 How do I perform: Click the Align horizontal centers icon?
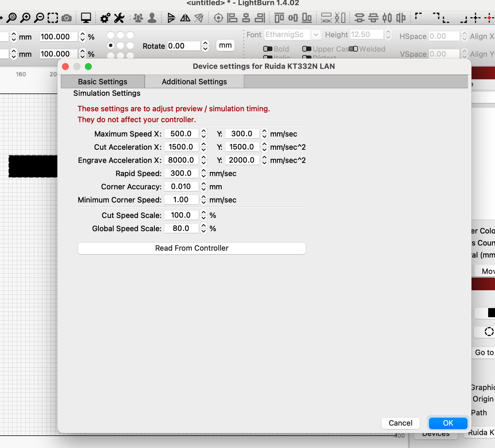(x=246, y=18)
